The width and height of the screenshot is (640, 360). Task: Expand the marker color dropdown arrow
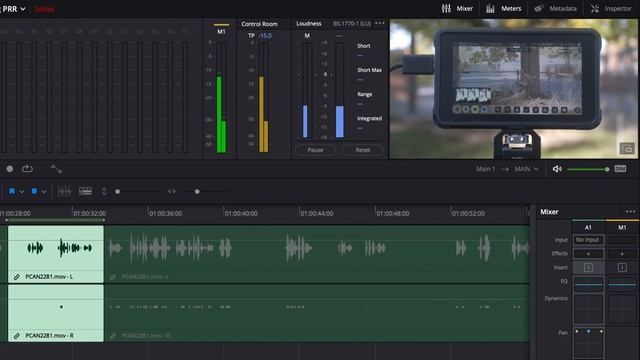(x=44, y=191)
